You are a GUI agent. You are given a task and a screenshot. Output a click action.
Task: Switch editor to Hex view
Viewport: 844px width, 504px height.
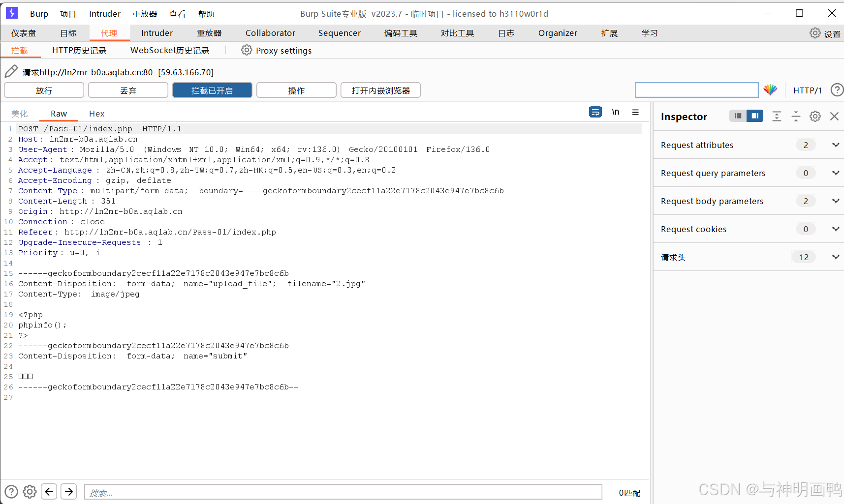pyautogui.click(x=96, y=114)
